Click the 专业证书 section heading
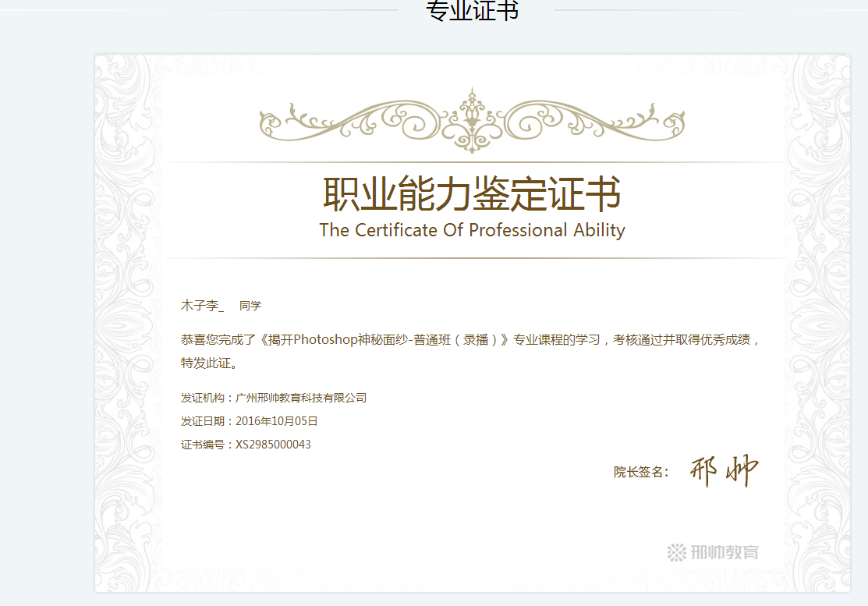 click(x=472, y=11)
